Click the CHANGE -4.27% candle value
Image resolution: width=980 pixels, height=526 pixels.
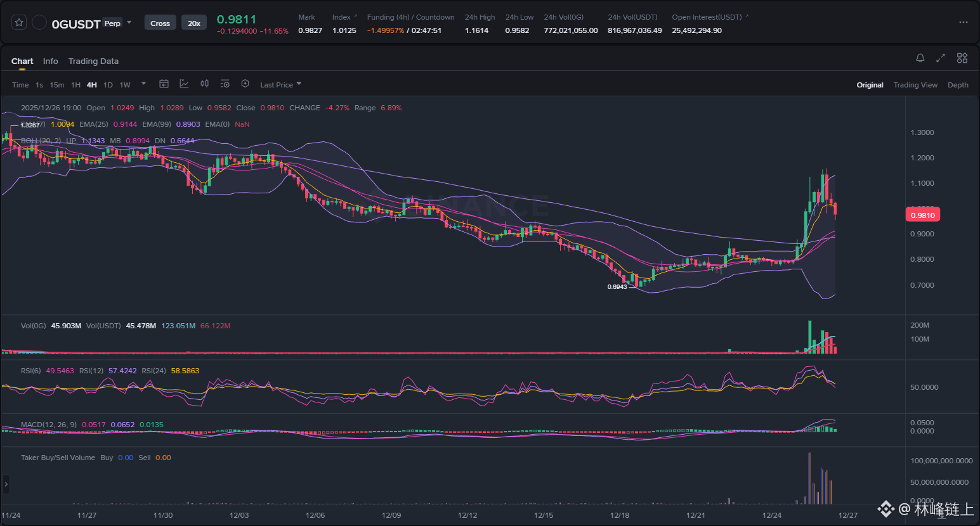337,108
